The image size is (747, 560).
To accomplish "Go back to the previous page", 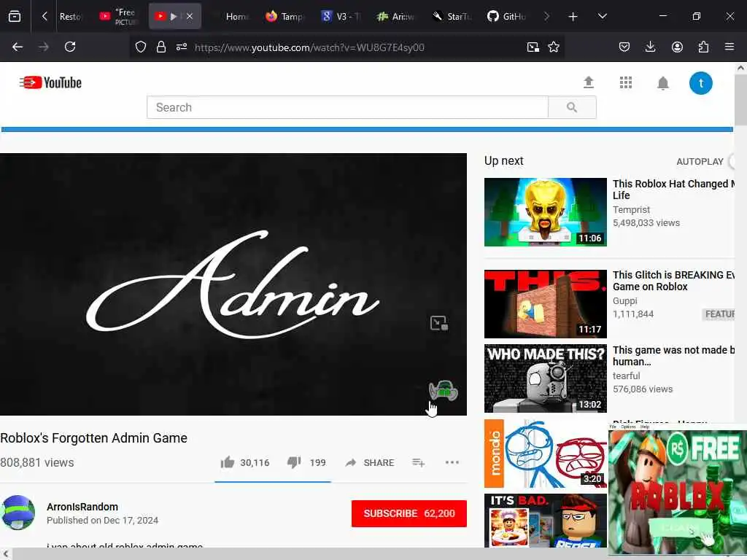I will (x=18, y=47).
